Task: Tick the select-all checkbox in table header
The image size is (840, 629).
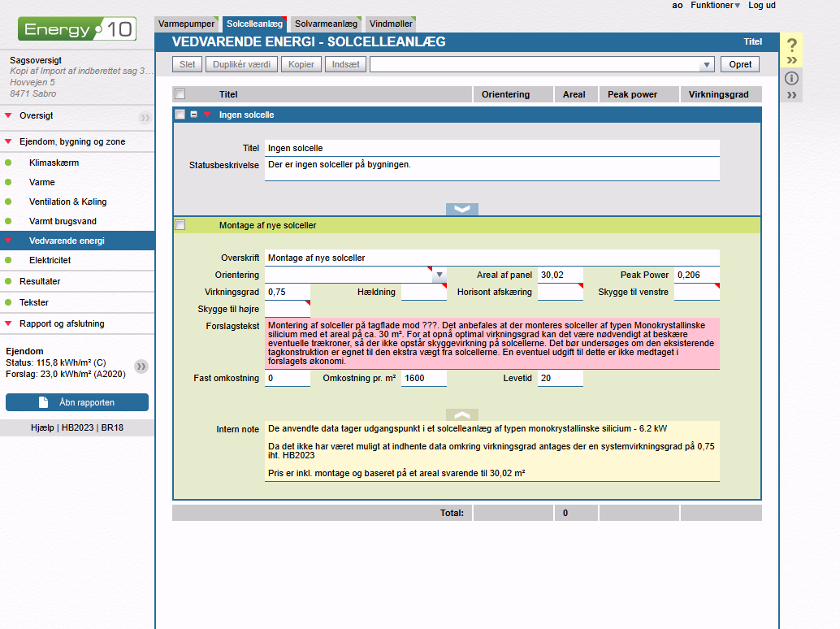Action: [x=180, y=94]
